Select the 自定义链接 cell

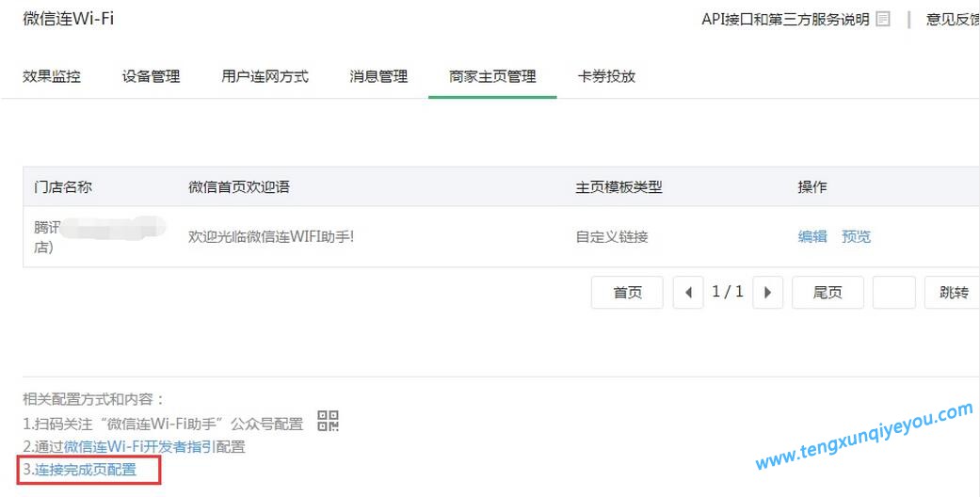point(612,236)
